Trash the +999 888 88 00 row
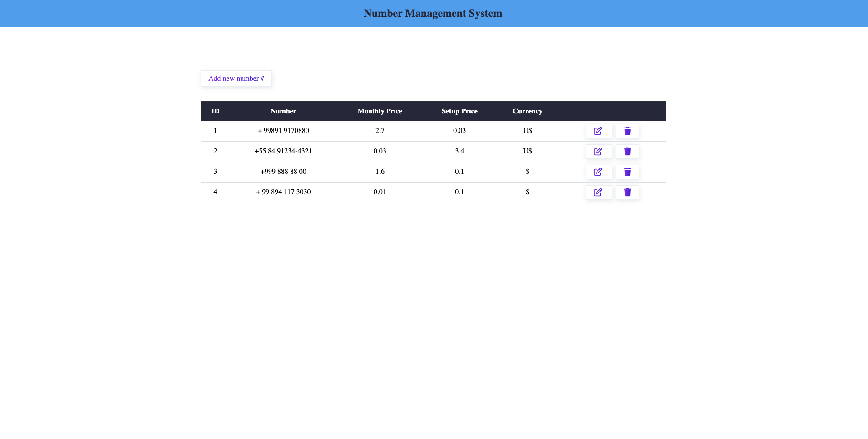 tap(627, 172)
